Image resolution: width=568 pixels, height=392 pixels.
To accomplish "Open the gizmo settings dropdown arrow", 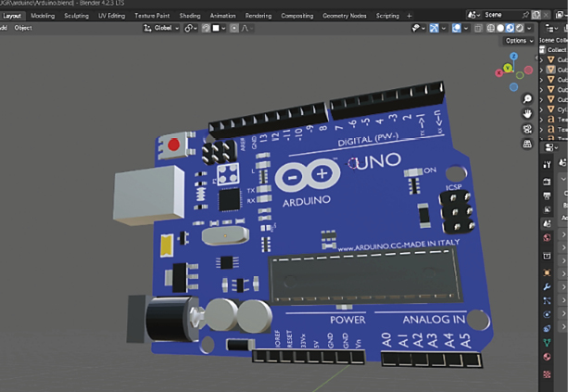I will point(444,28).
